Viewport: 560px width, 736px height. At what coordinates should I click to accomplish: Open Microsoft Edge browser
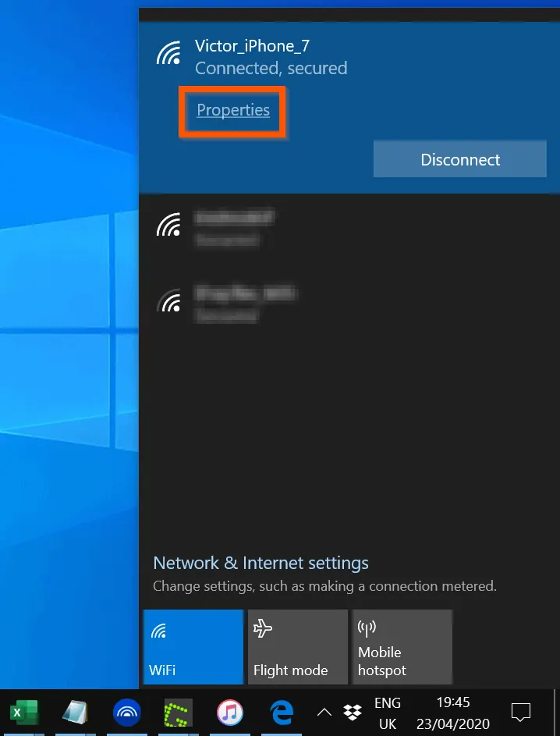coord(281,712)
